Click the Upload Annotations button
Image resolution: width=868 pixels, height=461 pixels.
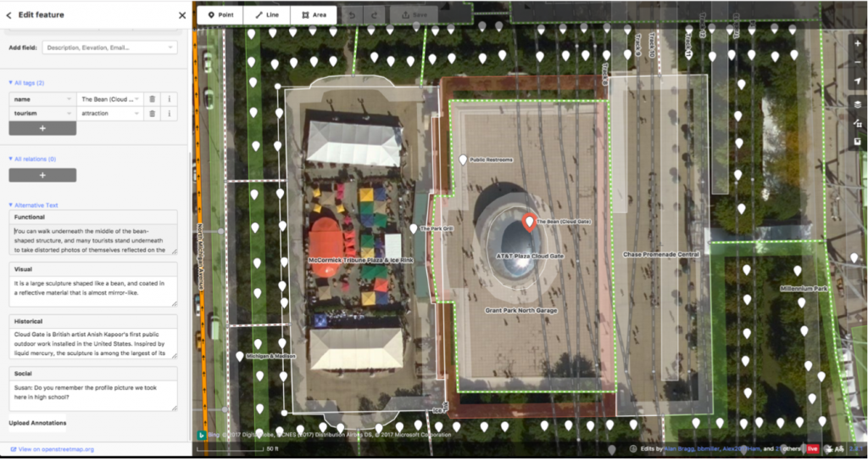[x=37, y=423]
